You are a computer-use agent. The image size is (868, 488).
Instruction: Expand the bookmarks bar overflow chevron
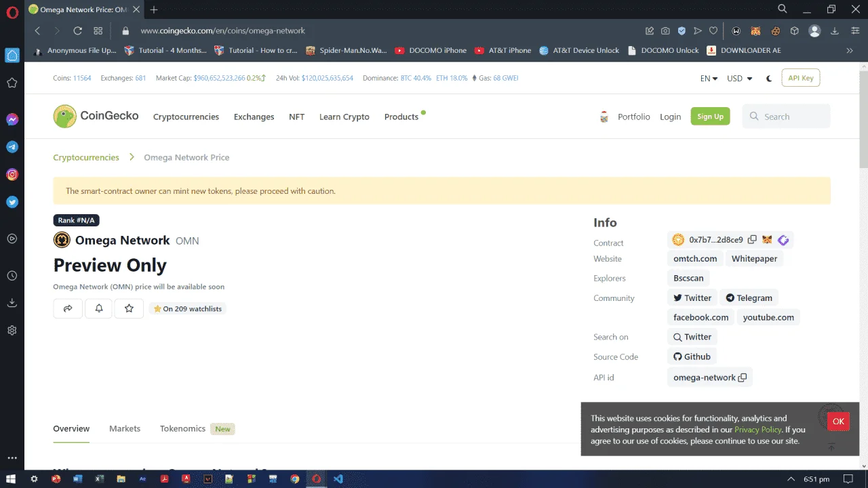click(850, 50)
